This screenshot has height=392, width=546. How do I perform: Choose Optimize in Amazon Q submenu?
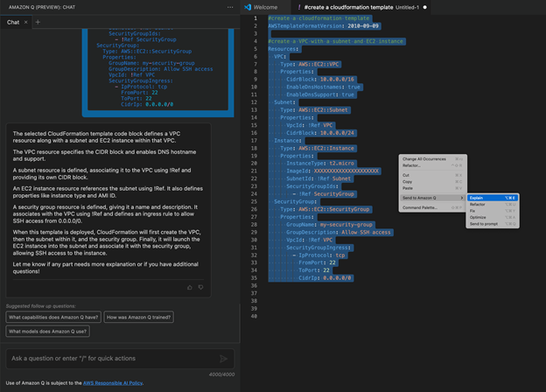pos(493,217)
